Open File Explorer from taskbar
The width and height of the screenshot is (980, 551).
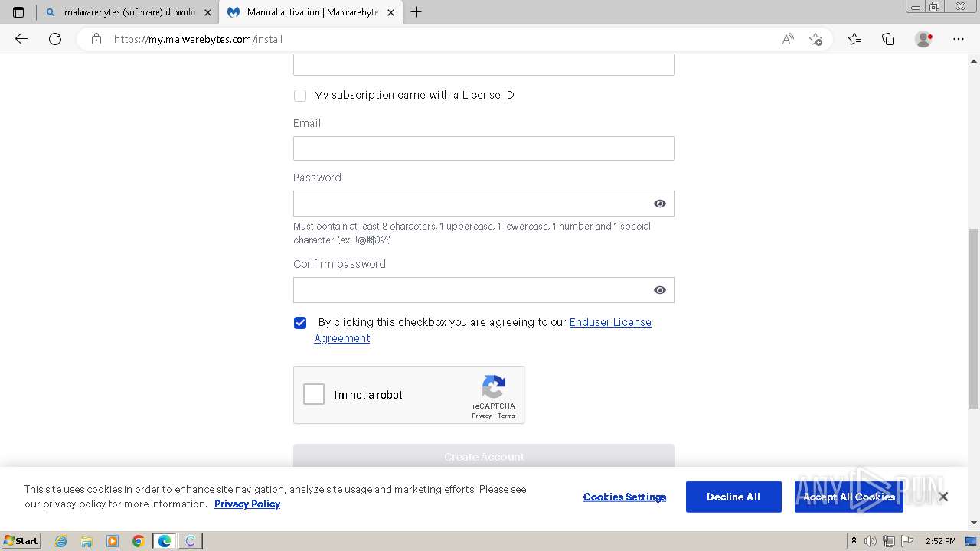tap(87, 541)
